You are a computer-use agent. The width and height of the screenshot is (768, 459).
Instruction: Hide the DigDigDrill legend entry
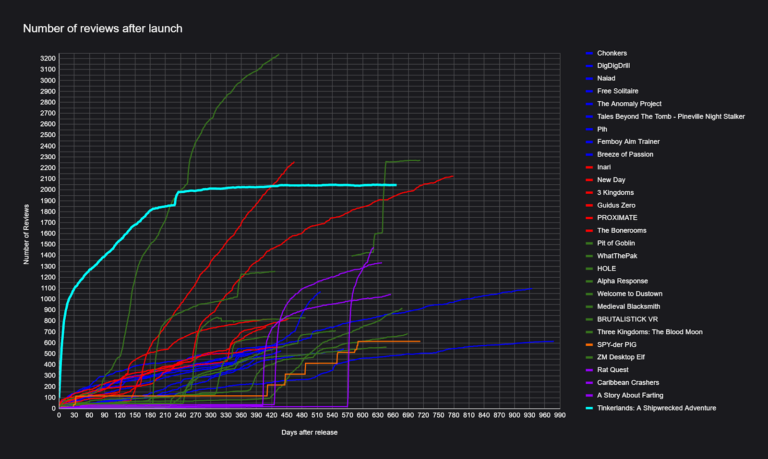point(613,66)
